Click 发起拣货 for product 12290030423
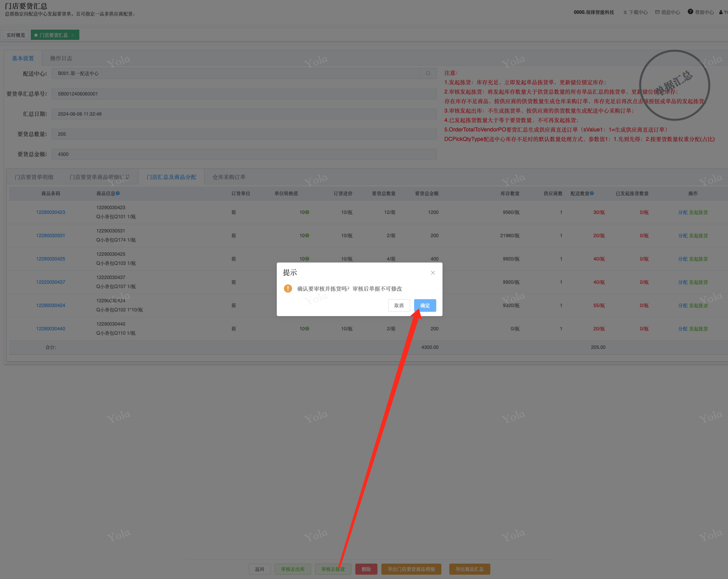728x579 pixels. tap(699, 212)
